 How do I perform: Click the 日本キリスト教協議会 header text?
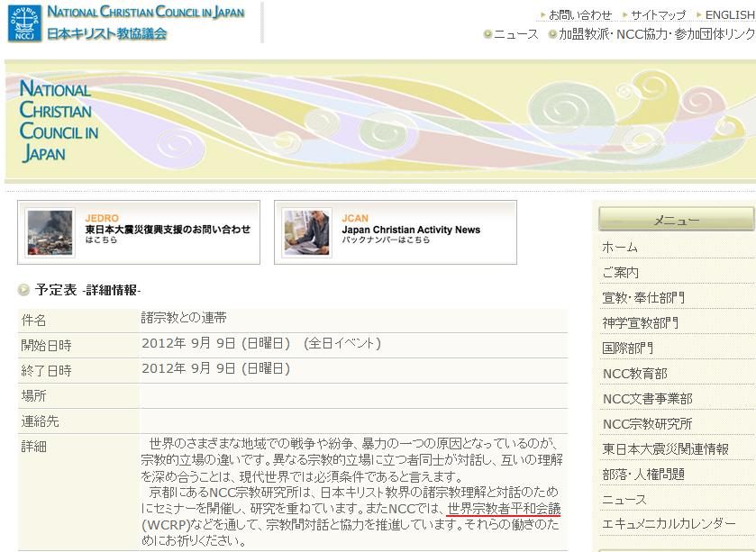(x=107, y=33)
